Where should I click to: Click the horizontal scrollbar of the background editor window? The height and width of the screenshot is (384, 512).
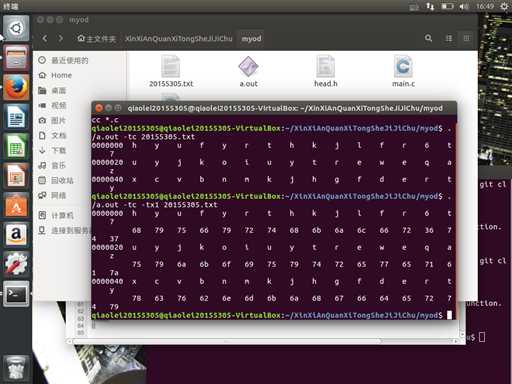point(263,341)
